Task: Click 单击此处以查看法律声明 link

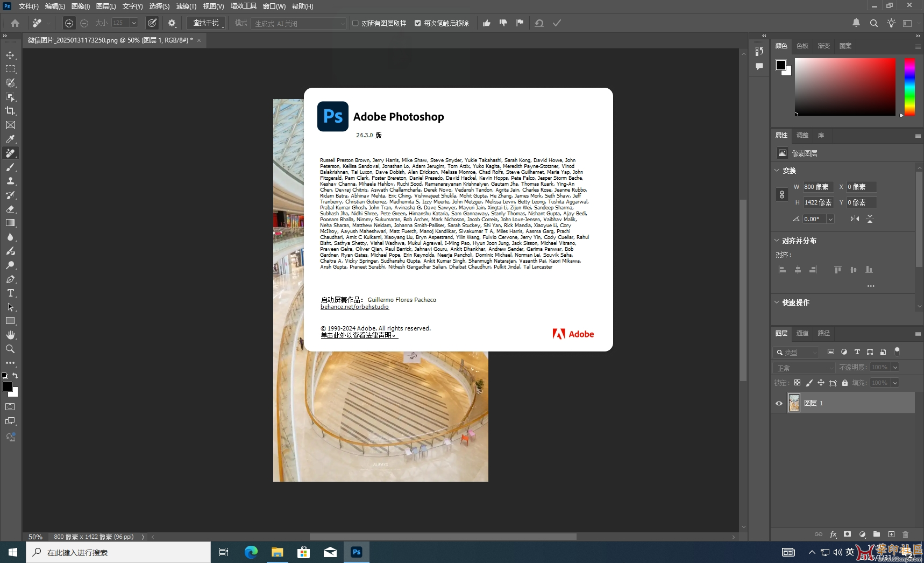Action: [359, 335]
